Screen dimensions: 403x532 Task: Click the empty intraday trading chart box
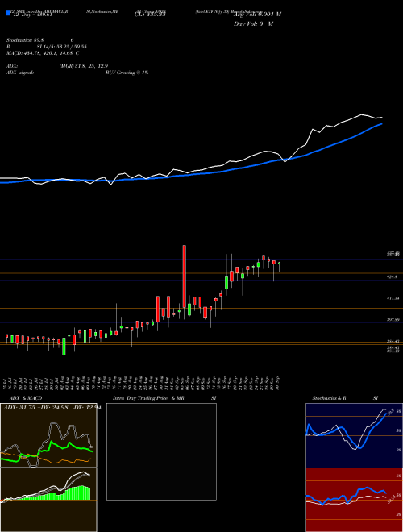[161, 451]
